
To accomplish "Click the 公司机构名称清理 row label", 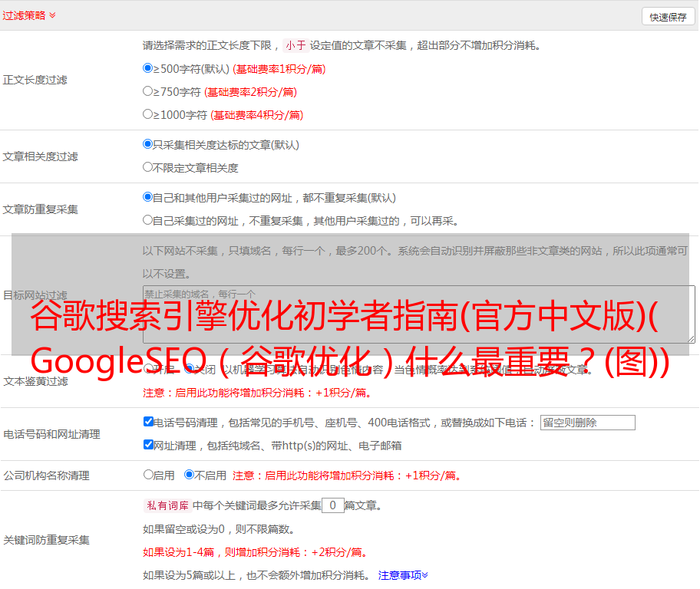I will 46,475.
